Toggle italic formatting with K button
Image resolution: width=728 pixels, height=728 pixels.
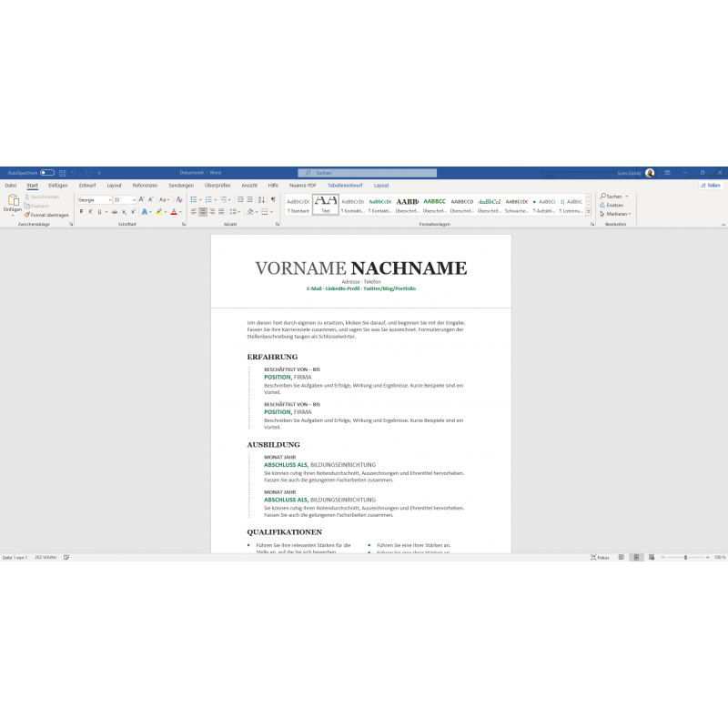pyautogui.click(x=90, y=211)
